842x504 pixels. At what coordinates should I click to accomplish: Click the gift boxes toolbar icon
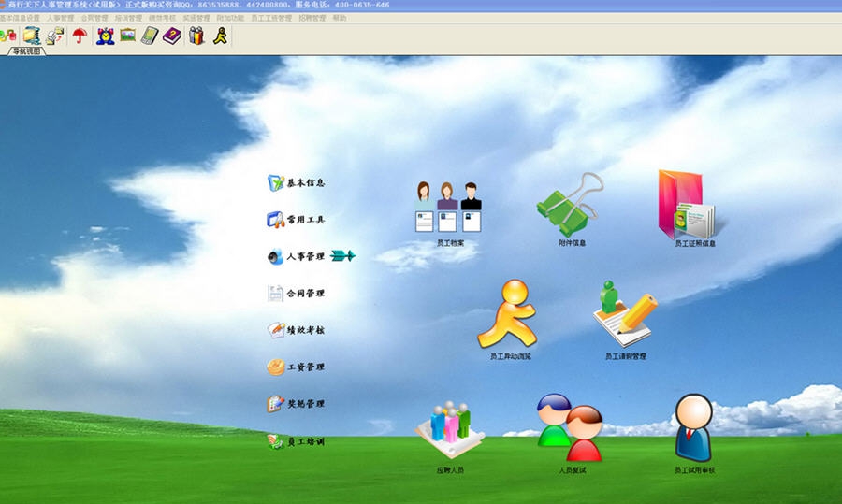(196, 36)
